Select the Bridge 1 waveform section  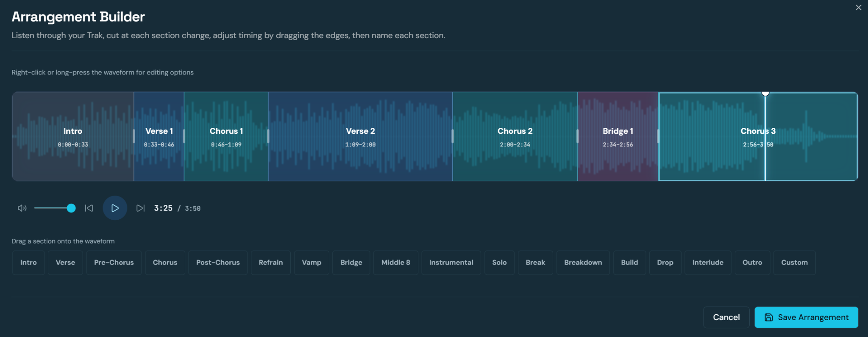pyautogui.click(x=618, y=136)
